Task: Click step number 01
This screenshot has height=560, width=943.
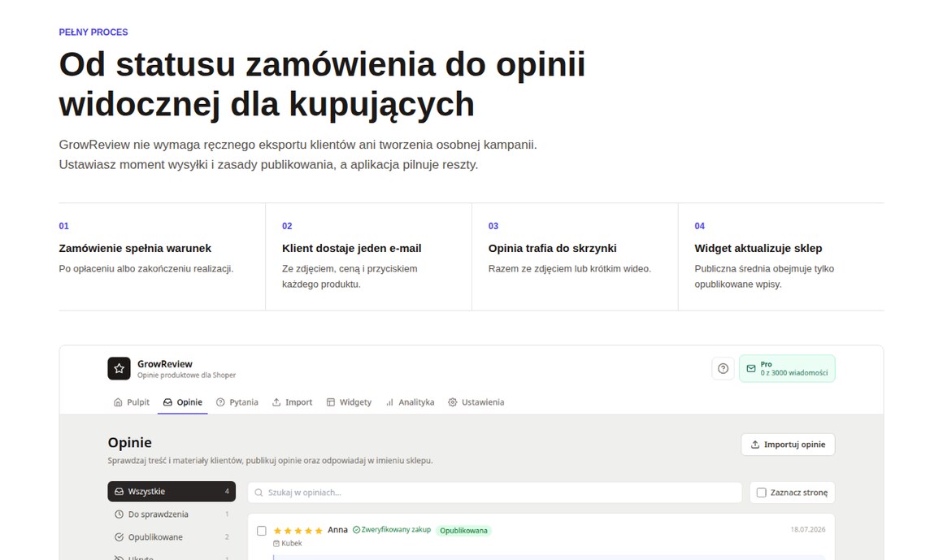Action: (x=63, y=226)
